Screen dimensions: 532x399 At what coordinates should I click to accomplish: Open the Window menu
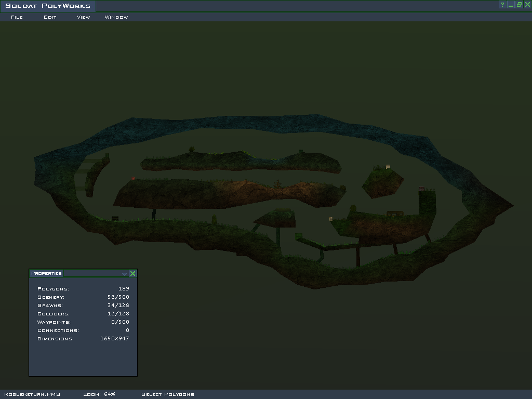116,17
